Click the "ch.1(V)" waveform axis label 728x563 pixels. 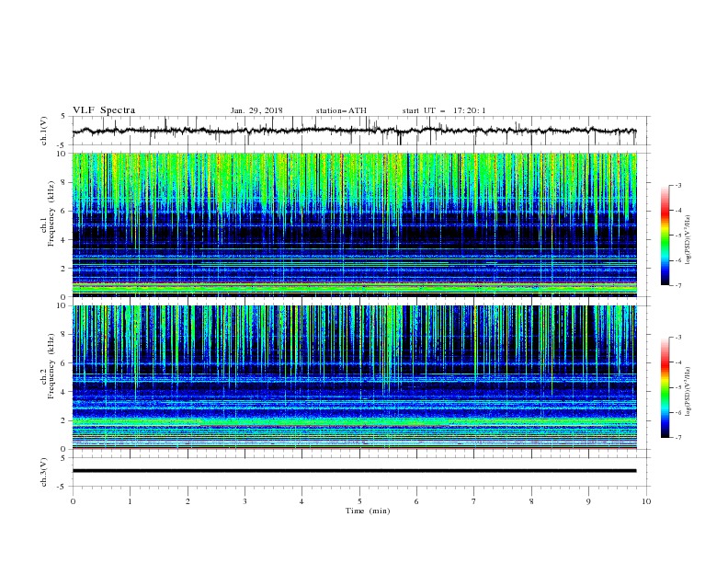click(x=44, y=131)
